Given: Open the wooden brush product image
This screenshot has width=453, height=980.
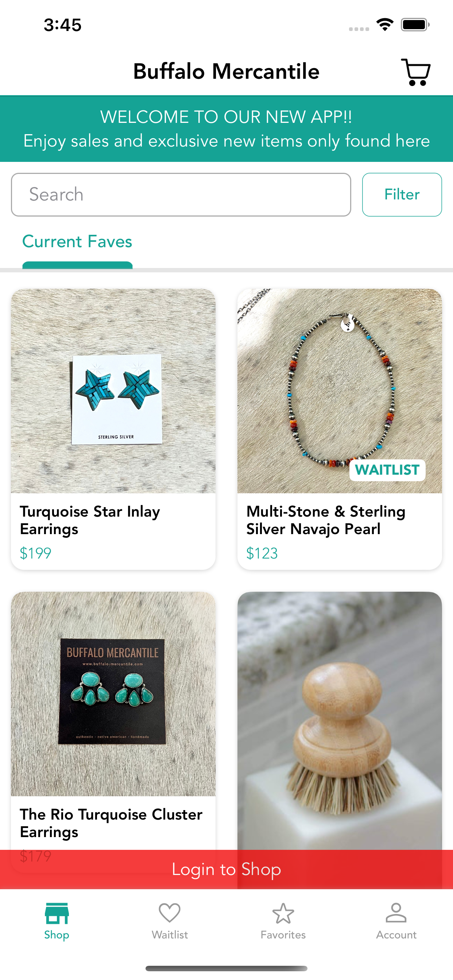Looking at the screenshot, I should (340, 720).
